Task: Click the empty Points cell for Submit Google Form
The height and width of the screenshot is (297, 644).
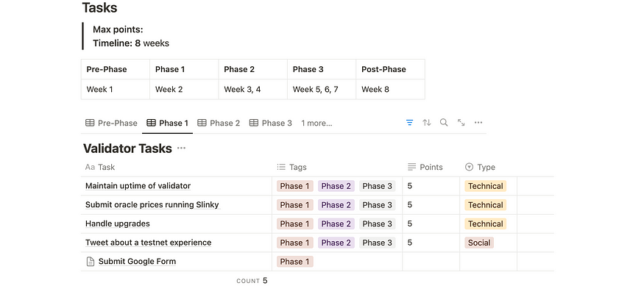Action: (431, 261)
